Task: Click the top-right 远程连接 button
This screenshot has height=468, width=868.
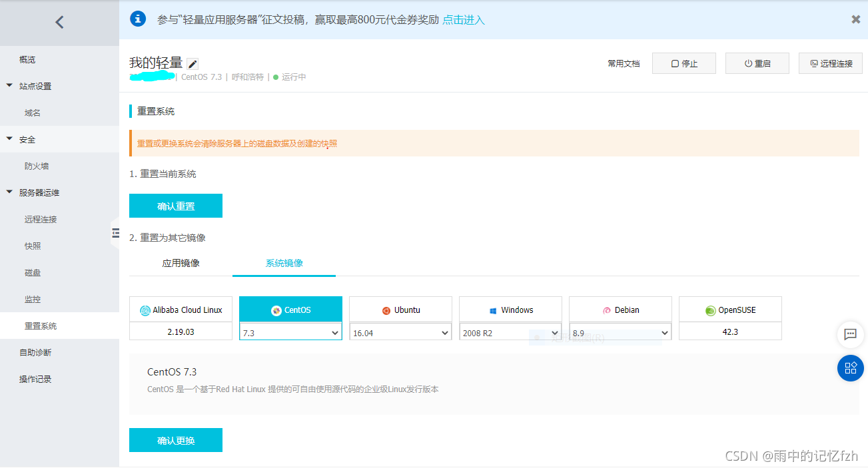Action: (831, 63)
